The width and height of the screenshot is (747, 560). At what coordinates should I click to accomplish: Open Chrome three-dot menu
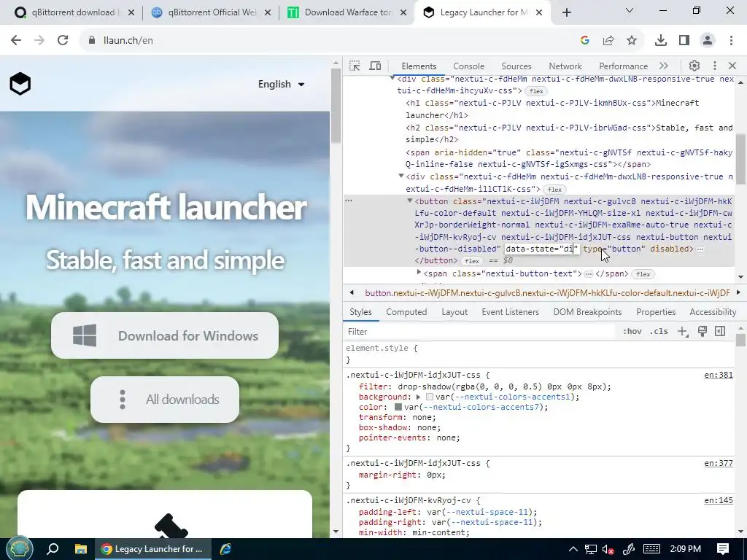(x=731, y=41)
